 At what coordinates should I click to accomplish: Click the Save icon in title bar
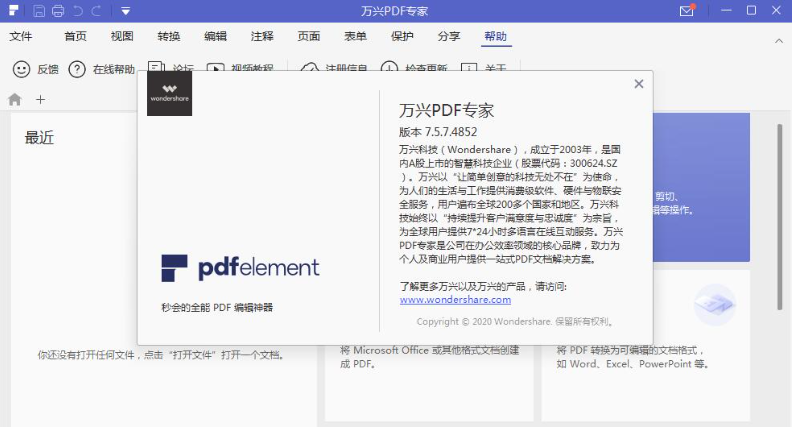[x=39, y=11]
